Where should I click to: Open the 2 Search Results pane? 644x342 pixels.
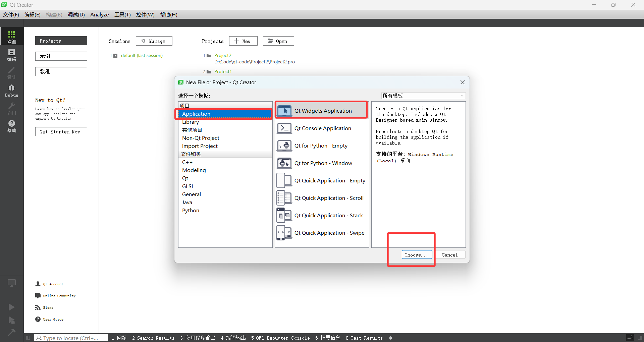click(153, 338)
